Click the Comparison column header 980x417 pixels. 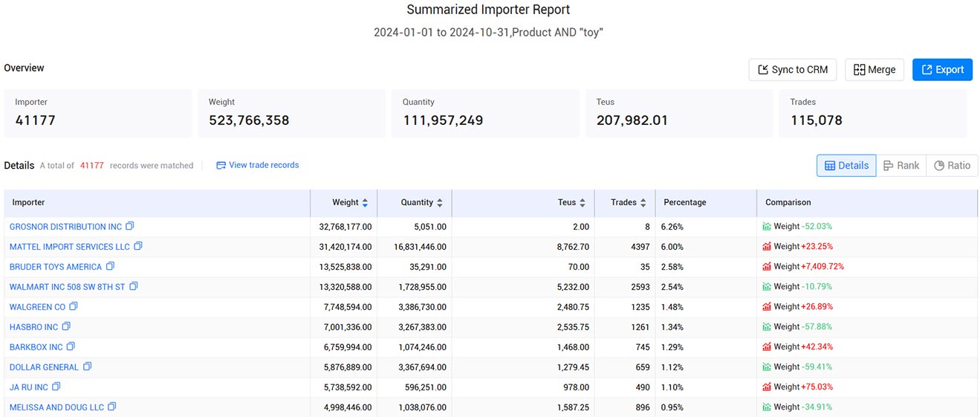pos(867,202)
